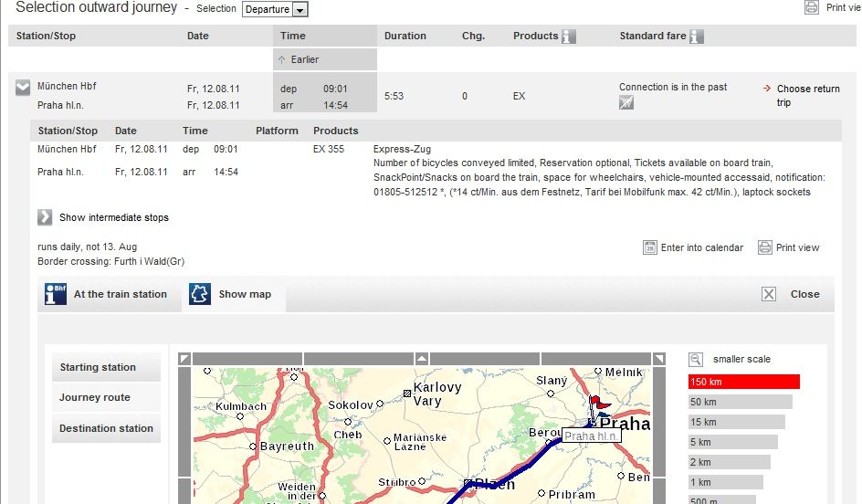
Task: Click the Enter into calendar icon
Action: click(650, 247)
